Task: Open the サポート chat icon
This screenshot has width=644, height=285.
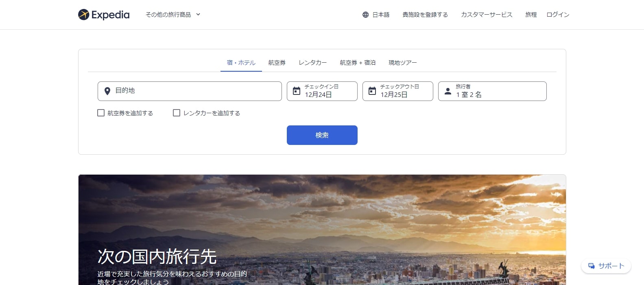Action: tap(592, 266)
